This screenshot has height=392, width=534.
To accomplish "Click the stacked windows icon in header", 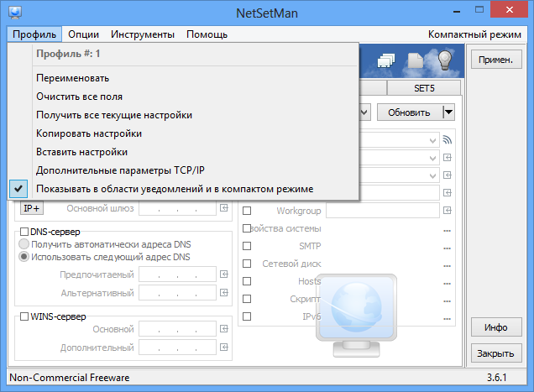I will click(386, 60).
